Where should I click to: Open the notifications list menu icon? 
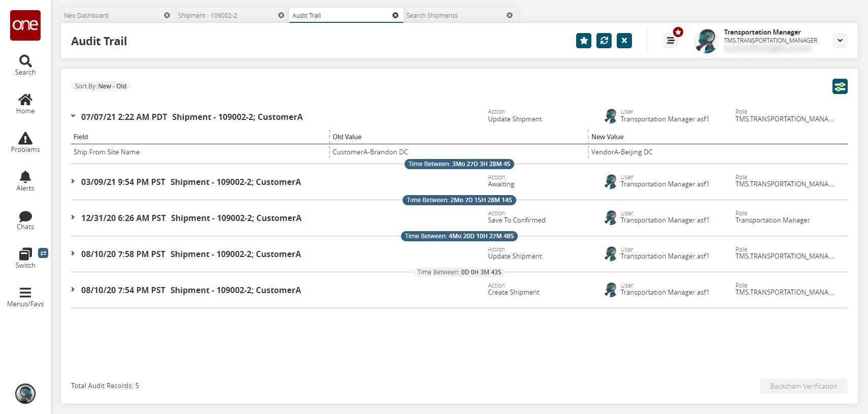(671, 41)
